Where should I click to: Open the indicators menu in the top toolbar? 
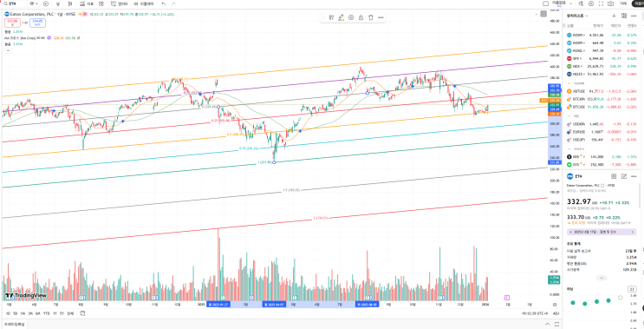[87, 3]
